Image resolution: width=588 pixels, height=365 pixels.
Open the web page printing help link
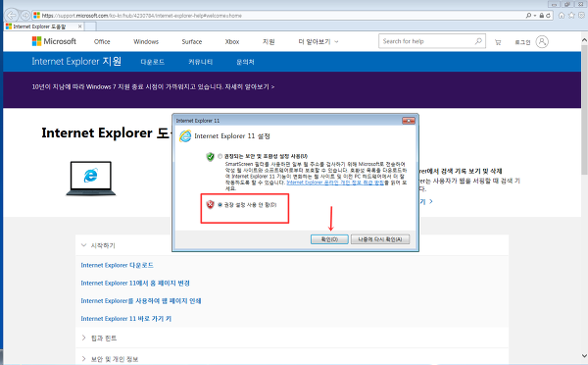(141, 301)
